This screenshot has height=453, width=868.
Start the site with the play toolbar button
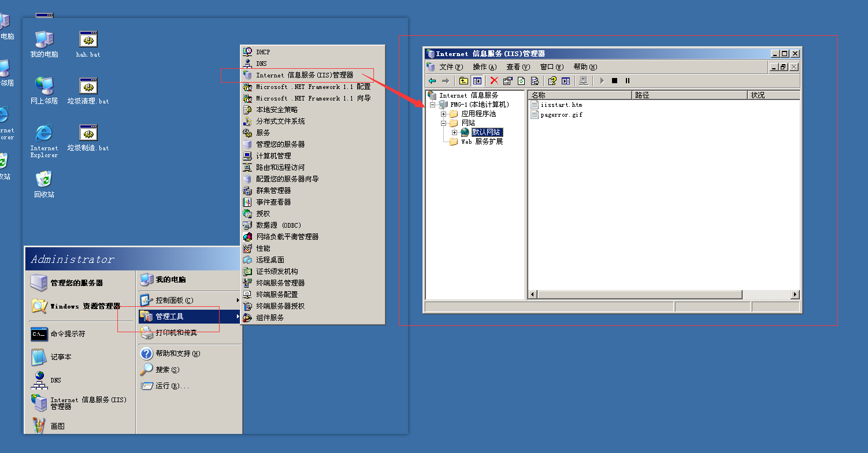[602, 81]
